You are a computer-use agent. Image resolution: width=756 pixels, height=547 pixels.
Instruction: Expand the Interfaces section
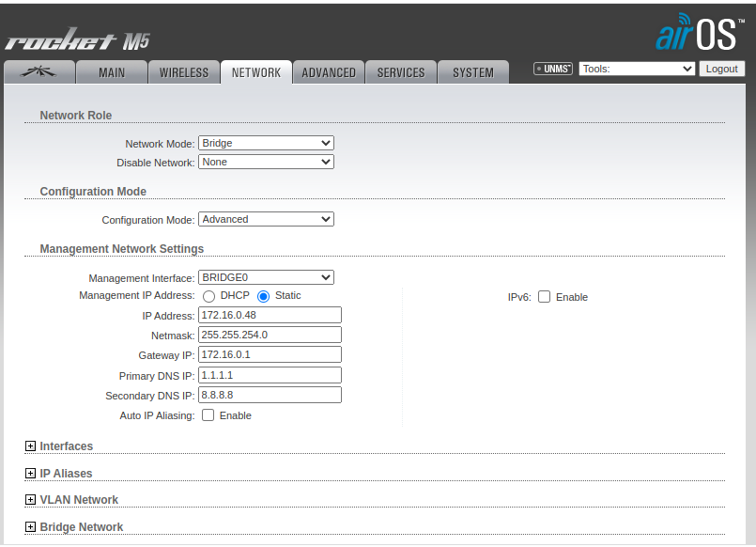(30, 446)
